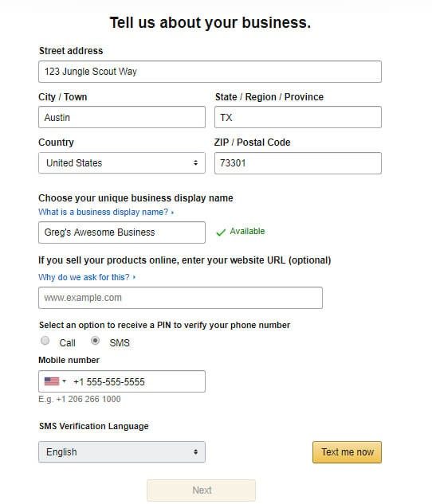Click the US flag icon in Mobile number
This screenshot has width=432, height=504.
(52, 381)
